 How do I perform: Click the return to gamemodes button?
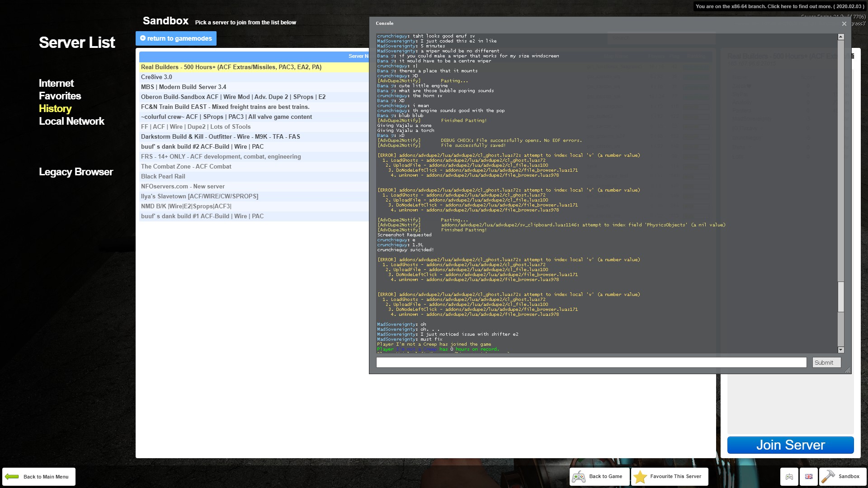click(176, 38)
